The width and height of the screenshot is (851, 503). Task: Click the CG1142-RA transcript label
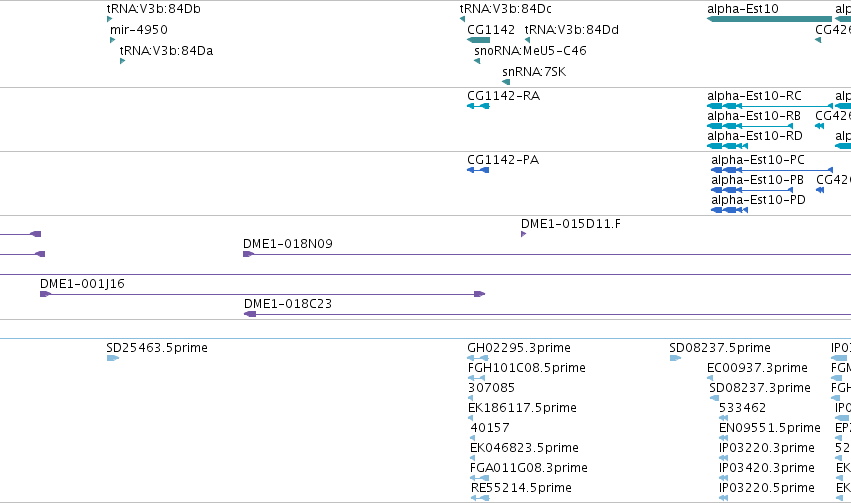[x=503, y=96]
